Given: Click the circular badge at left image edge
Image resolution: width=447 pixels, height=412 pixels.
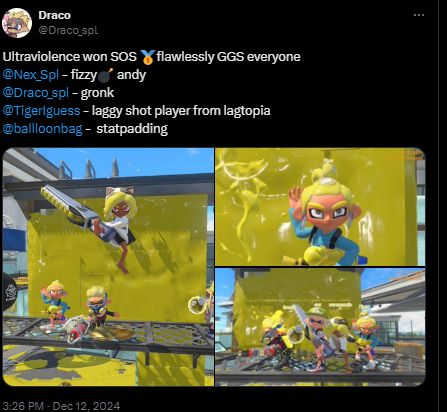Looking at the screenshot, I should click(x=9, y=291).
